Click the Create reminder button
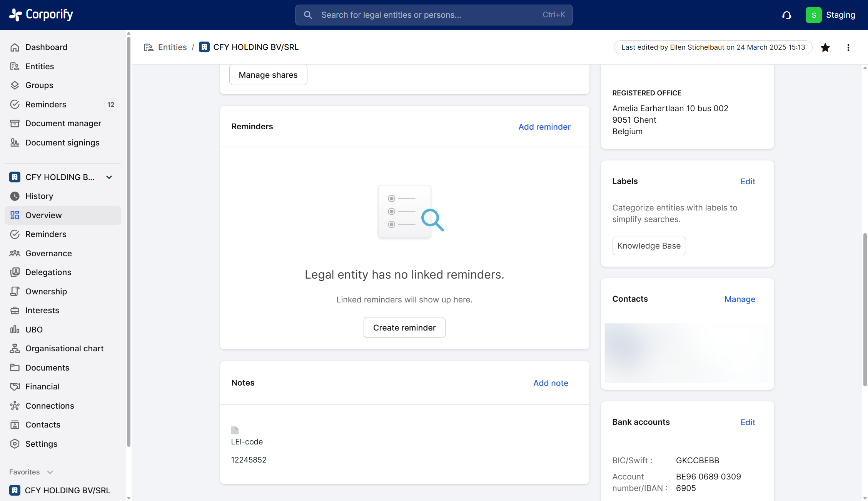Viewport: 868px width, 501px height. point(404,327)
